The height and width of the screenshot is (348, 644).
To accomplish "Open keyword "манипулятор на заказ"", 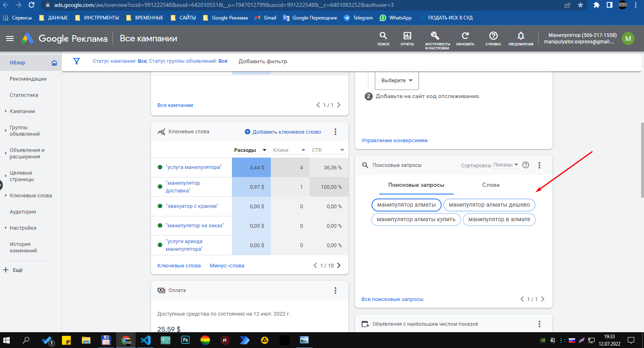I will click(195, 226).
